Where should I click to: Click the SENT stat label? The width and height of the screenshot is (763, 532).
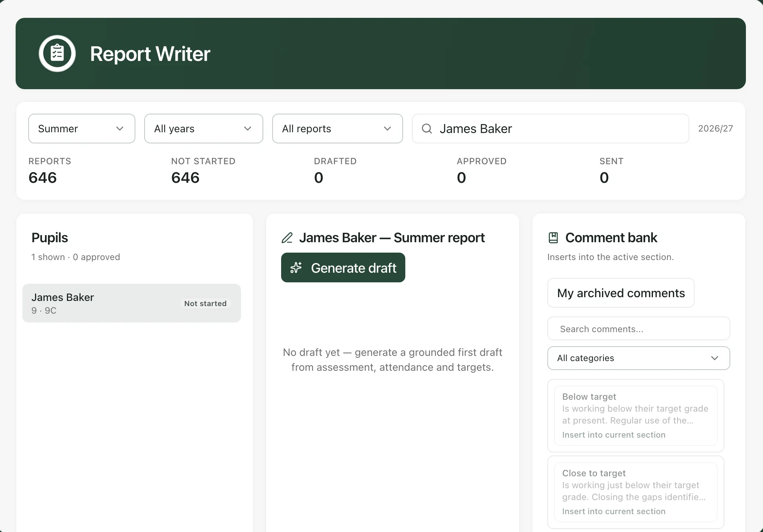[x=611, y=161]
